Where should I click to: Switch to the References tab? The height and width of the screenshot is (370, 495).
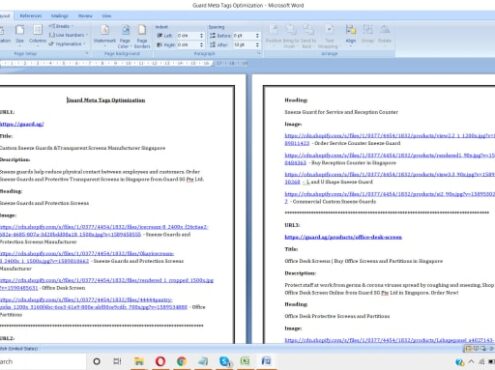coord(30,16)
